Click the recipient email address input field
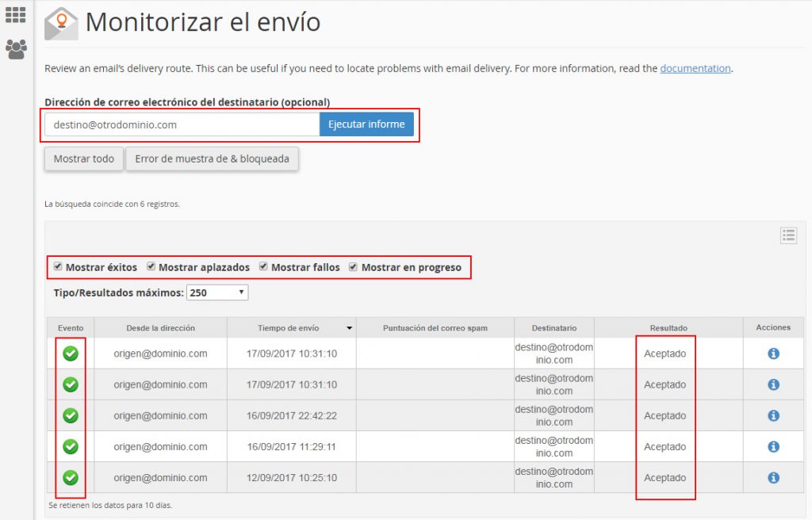Screen dimensions: 812x520 (182, 124)
